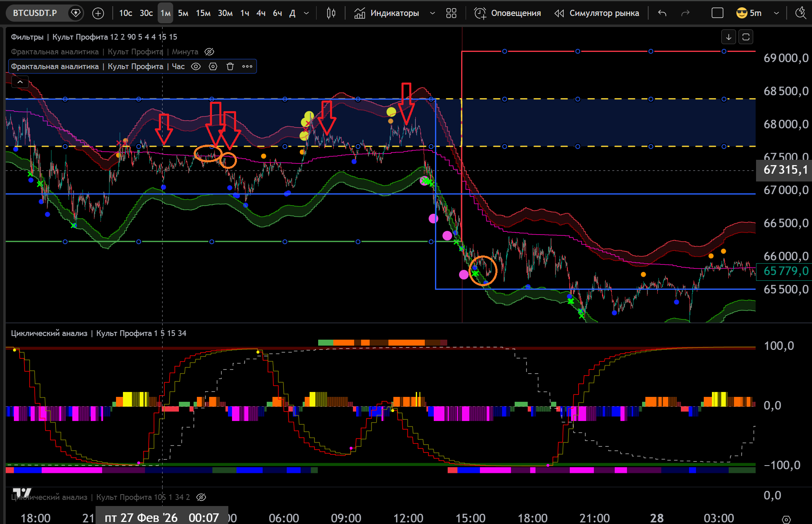Open the layout grid selector icon
This screenshot has height=524, width=812.
(x=451, y=13)
